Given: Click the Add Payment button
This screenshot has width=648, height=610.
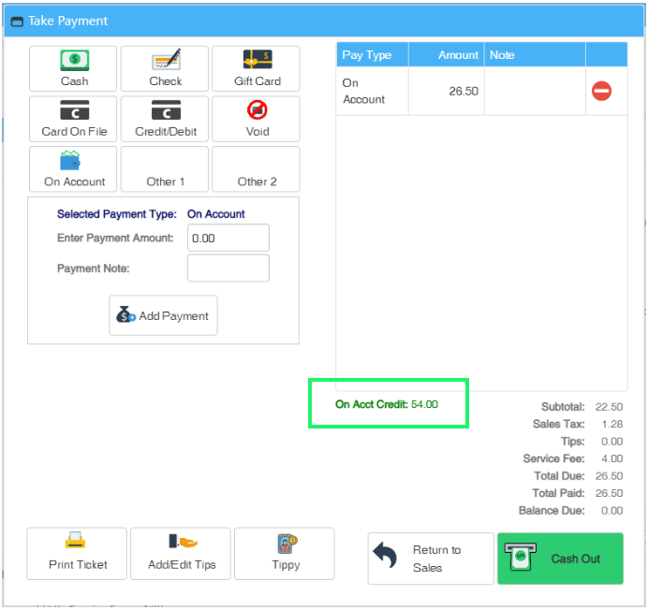Looking at the screenshot, I should (x=163, y=316).
